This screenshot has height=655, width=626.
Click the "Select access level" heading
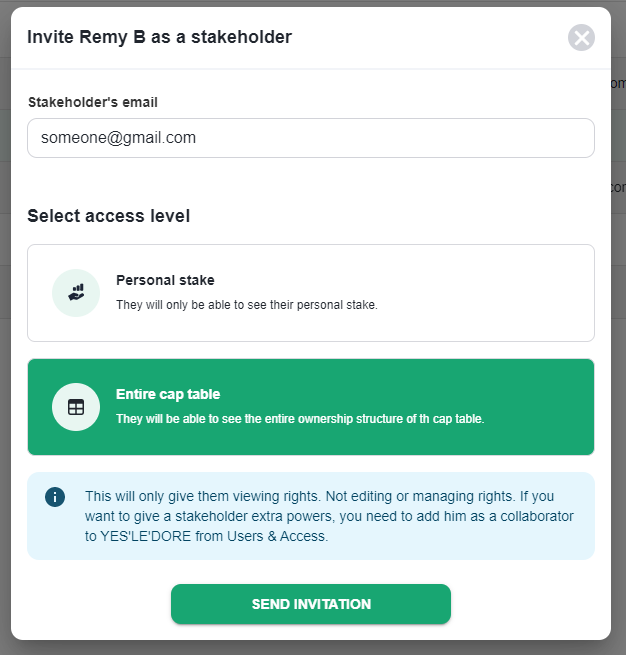[108, 216]
